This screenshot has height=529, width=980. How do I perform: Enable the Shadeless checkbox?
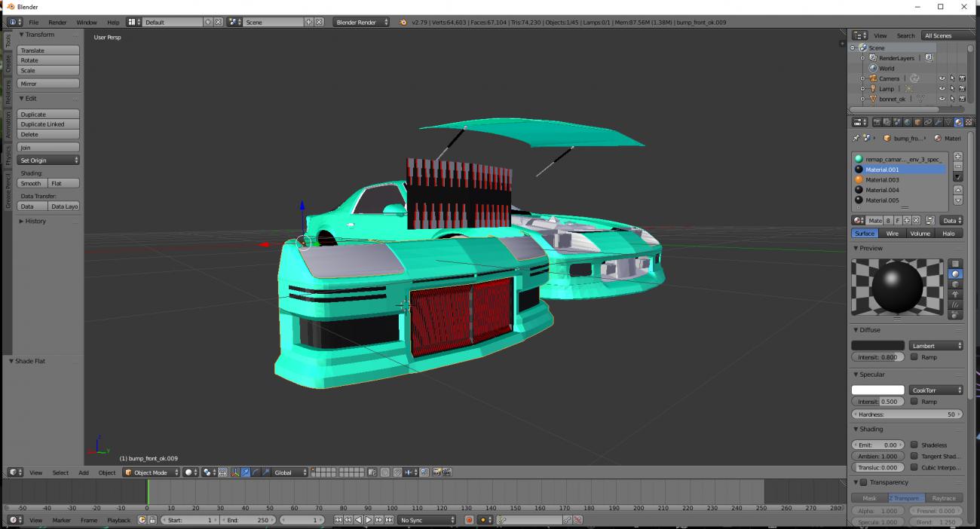[914, 445]
